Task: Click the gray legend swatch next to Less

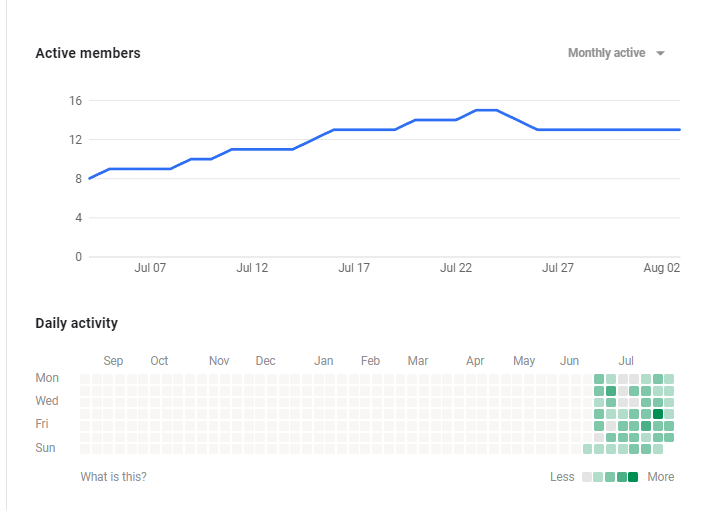Action: click(587, 477)
